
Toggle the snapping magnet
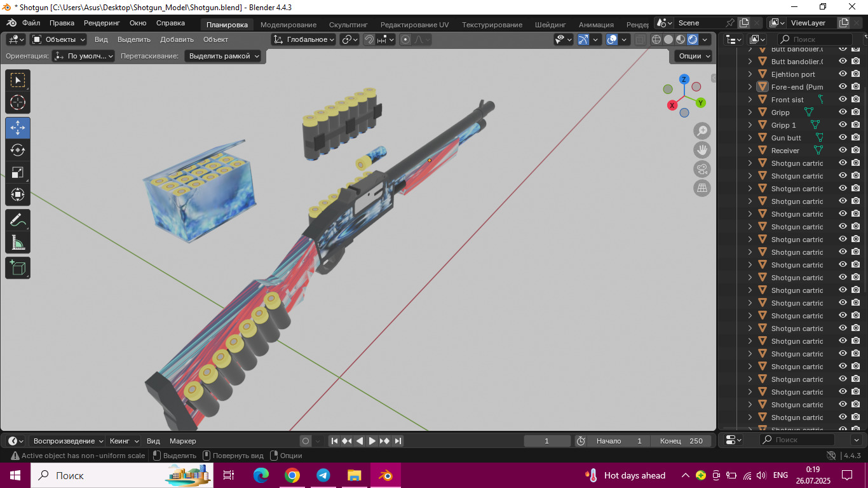pyautogui.click(x=369, y=39)
